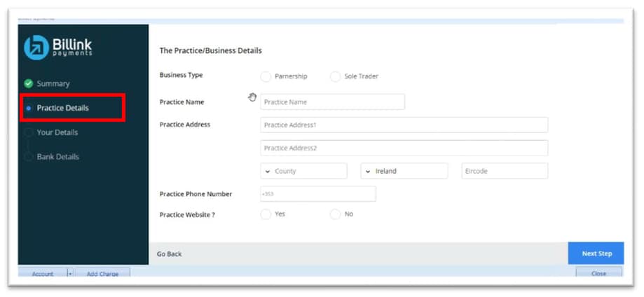Click the blue dot beside Practice Details
The width and height of the screenshot is (644, 297).
click(x=28, y=109)
